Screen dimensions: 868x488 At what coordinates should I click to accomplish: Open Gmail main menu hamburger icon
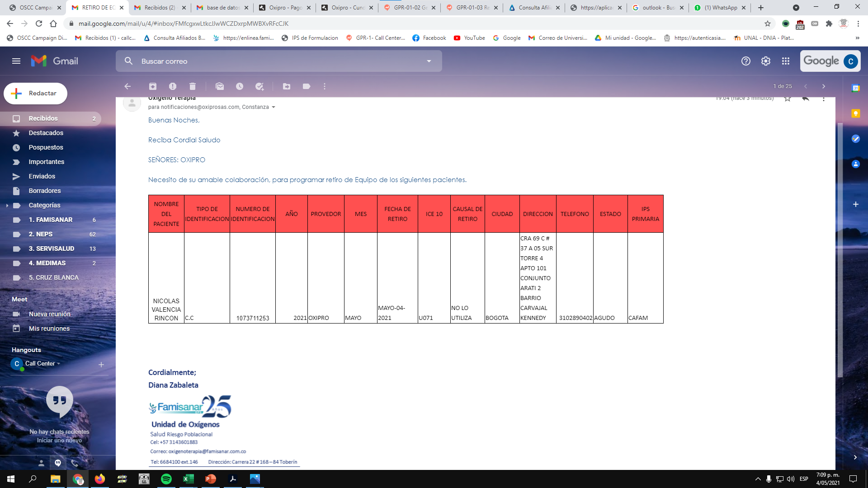coord(16,61)
